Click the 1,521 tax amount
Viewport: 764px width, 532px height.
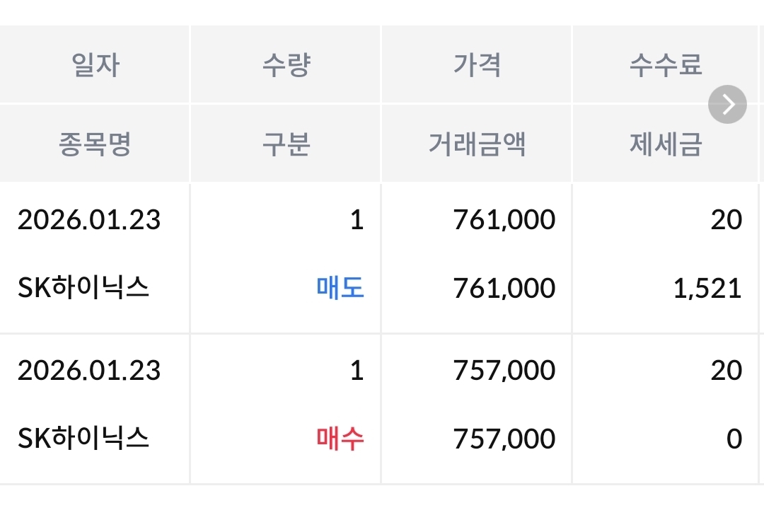707,289
